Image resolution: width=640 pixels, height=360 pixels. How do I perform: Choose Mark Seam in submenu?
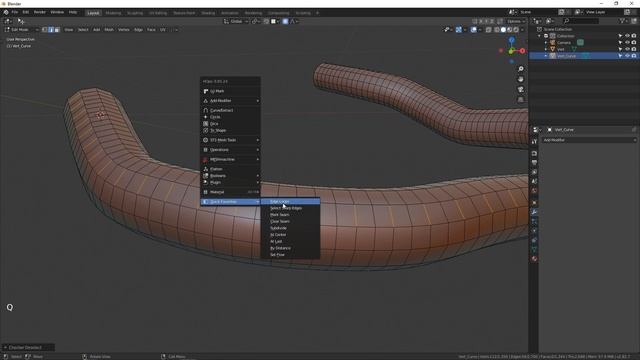(x=290, y=215)
